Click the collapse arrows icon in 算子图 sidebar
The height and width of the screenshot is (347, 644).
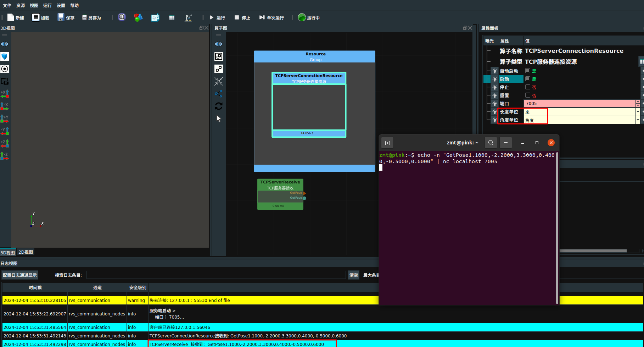click(x=219, y=81)
